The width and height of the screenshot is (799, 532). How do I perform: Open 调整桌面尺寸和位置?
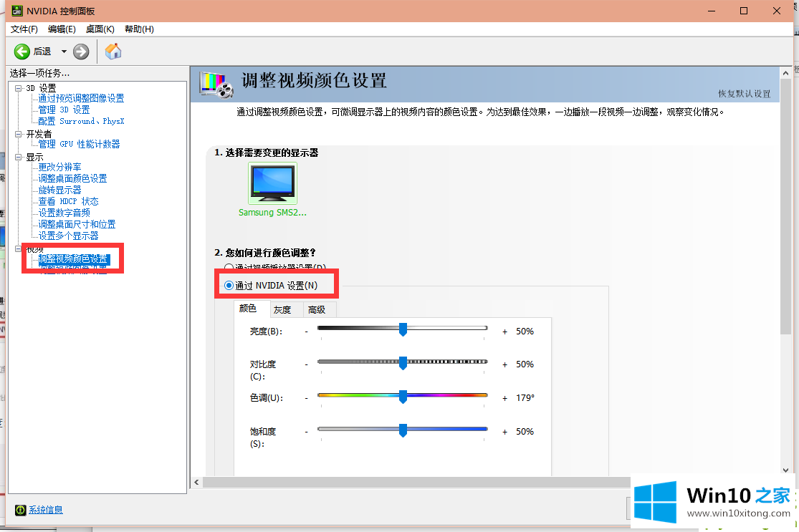pyautogui.click(x=77, y=225)
